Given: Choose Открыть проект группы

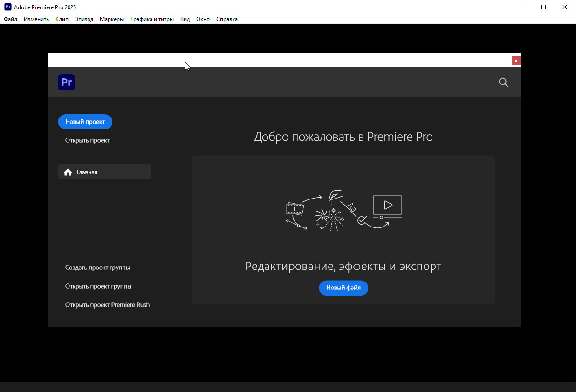Looking at the screenshot, I should coord(98,286).
